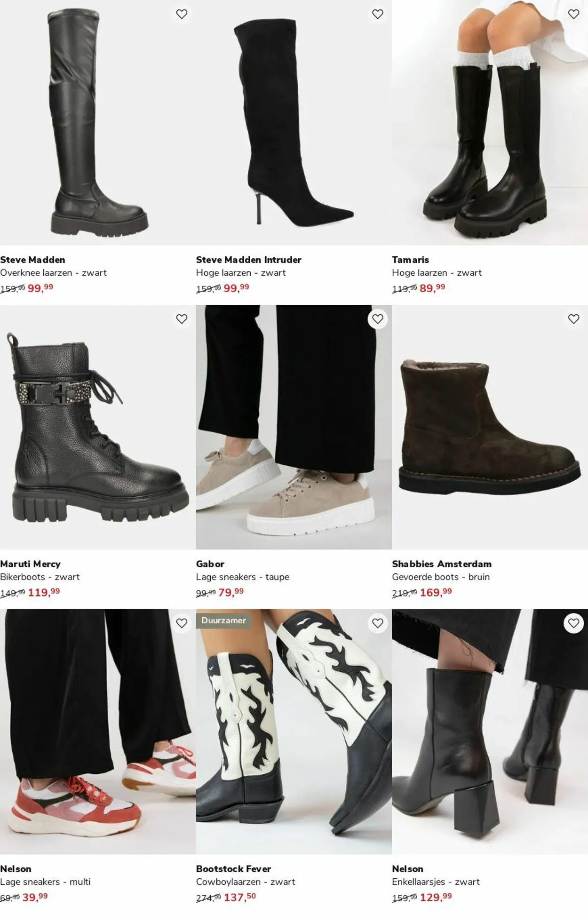
Task: Click the Duurzamer badge on cowboy boots
Action: tap(223, 620)
